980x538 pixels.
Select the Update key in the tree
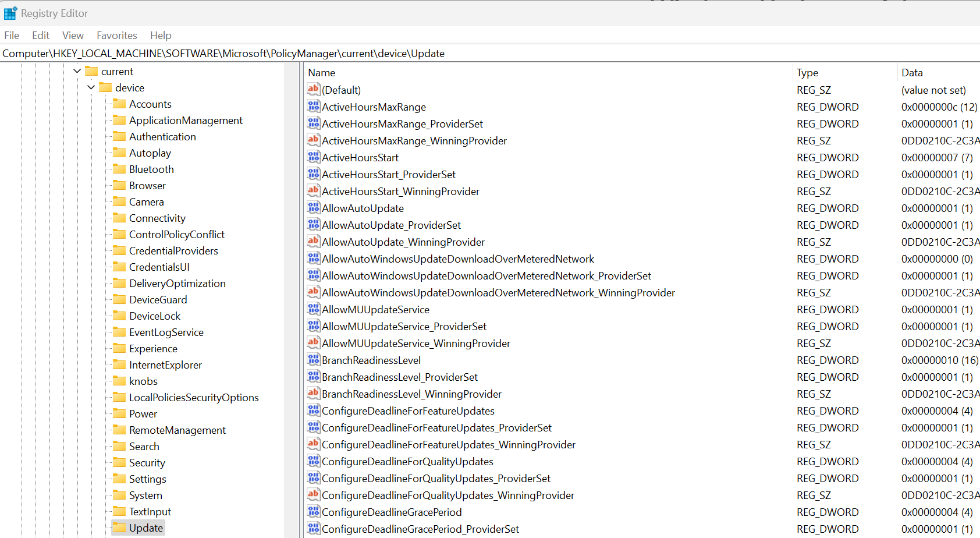[145, 528]
